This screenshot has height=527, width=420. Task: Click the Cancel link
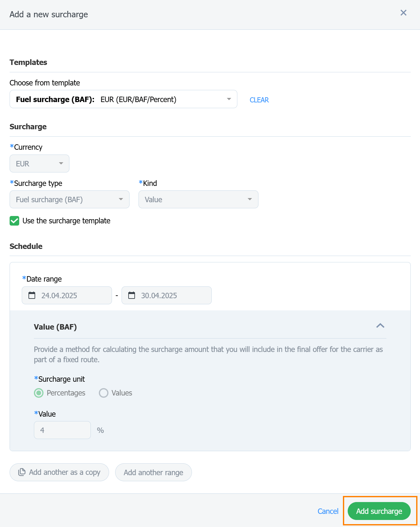(328, 511)
